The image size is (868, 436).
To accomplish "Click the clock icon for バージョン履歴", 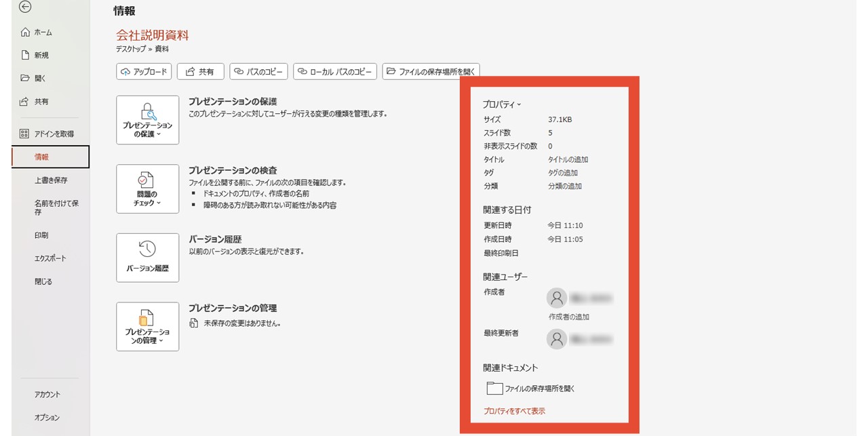I will point(148,249).
